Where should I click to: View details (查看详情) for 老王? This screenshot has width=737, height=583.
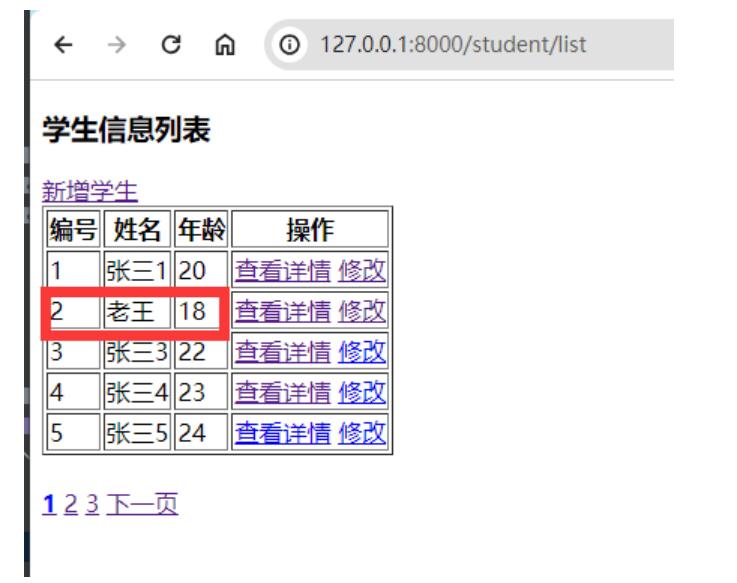click(x=282, y=311)
